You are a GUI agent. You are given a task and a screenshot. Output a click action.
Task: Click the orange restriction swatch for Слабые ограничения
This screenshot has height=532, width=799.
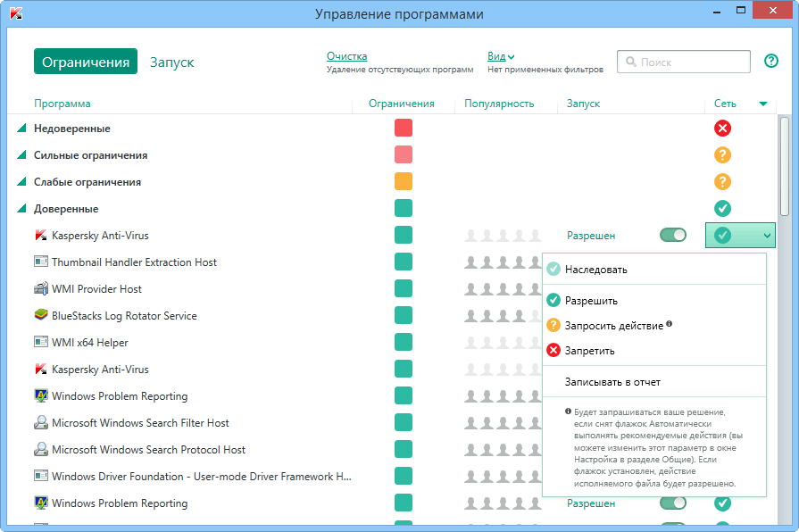[403, 181]
